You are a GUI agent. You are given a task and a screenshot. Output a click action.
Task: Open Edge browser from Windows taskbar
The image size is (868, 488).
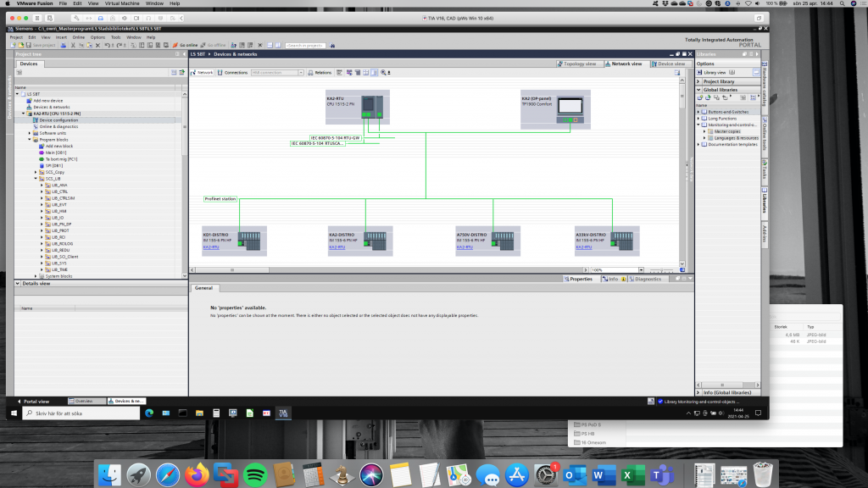click(149, 413)
